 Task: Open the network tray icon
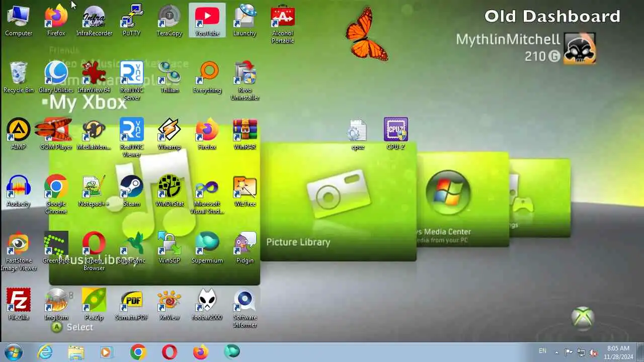pos(581,352)
